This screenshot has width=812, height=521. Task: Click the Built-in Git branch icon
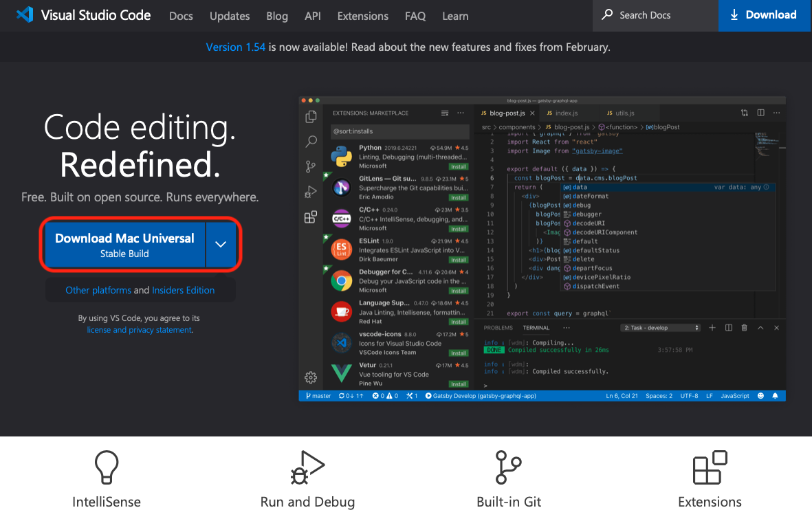(509, 467)
